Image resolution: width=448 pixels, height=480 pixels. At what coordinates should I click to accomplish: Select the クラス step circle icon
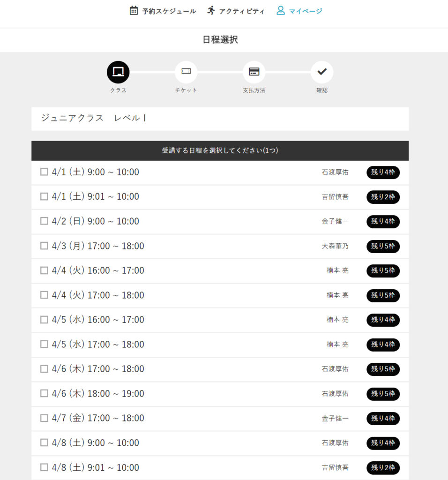[x=118, y=72]
